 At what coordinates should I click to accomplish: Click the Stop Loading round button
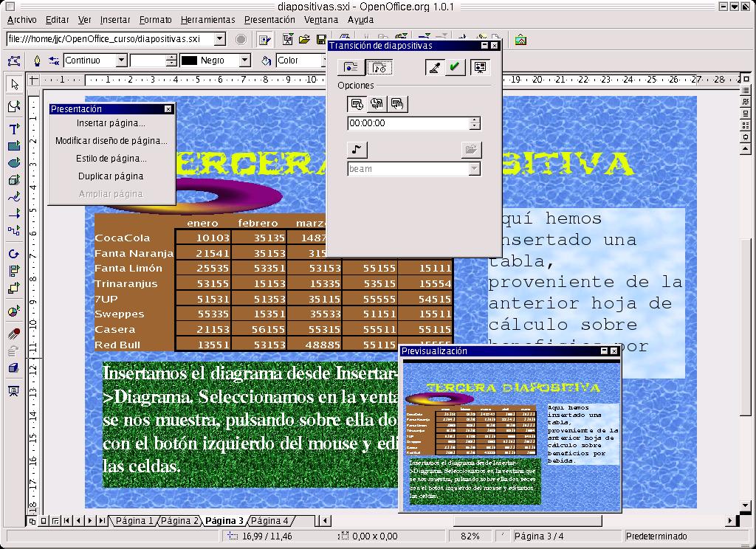click(241, 40)
